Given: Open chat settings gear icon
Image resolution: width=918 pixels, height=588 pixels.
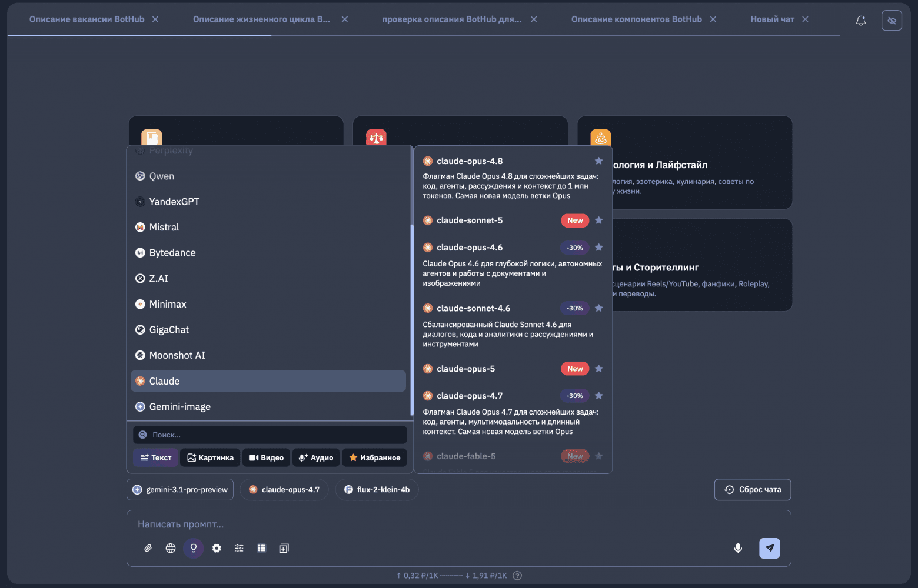Looking at the screenshot, I should tap(217, 549).
